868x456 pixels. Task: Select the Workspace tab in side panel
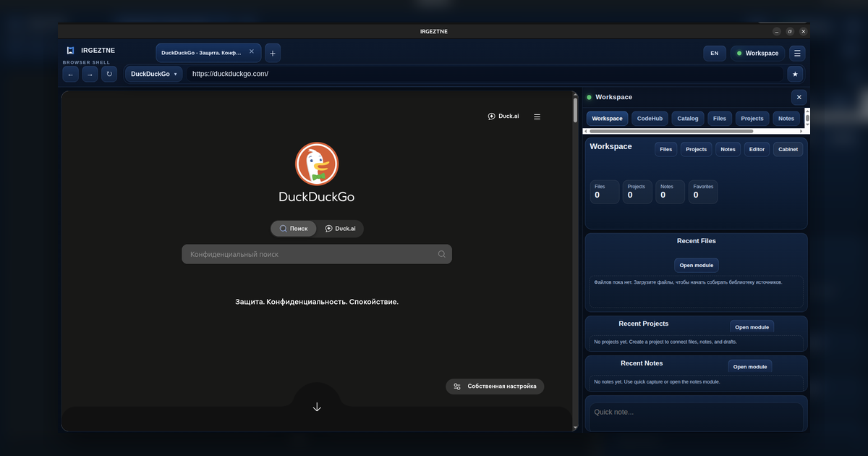[607, 118]
